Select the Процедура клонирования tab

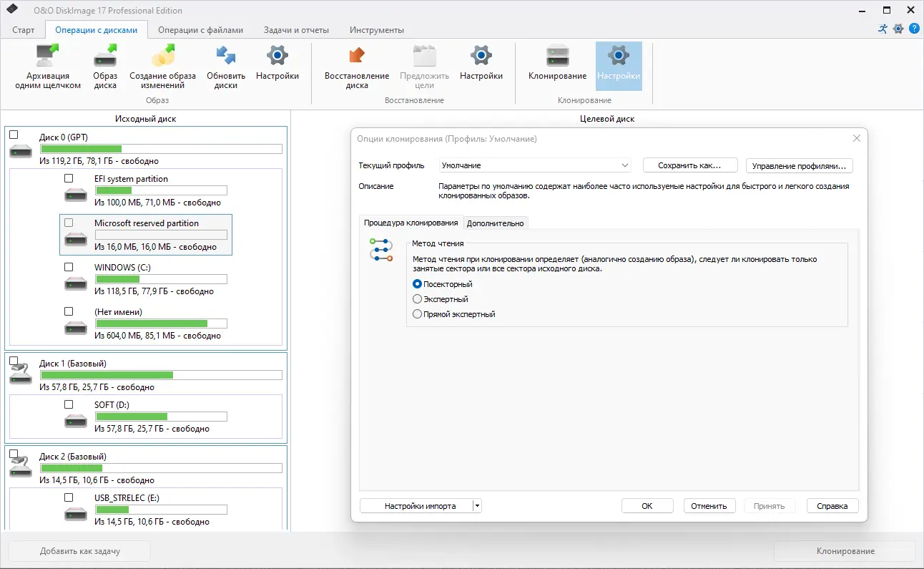411,223
